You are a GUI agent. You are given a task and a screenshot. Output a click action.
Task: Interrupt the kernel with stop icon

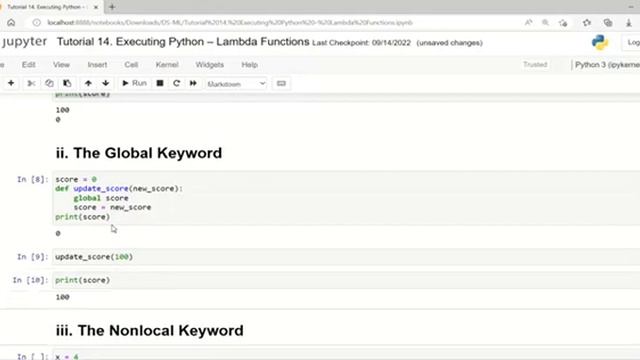pos(160,83)
